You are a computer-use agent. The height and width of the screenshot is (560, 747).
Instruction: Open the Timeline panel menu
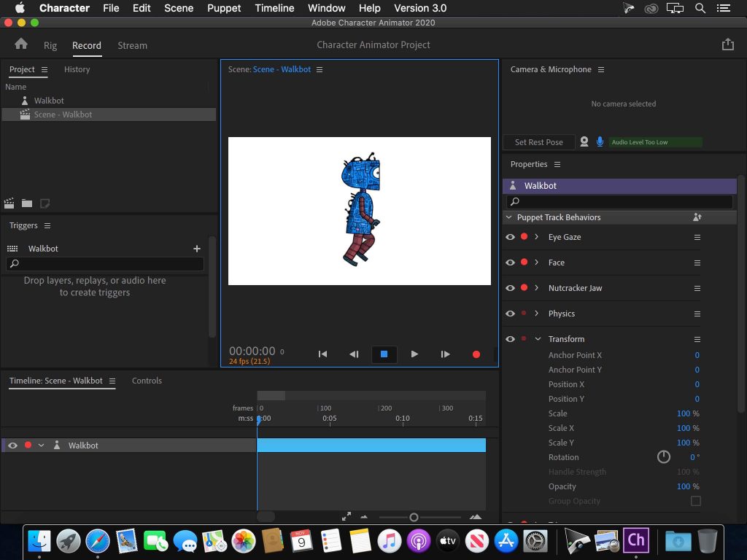point(113,380)
